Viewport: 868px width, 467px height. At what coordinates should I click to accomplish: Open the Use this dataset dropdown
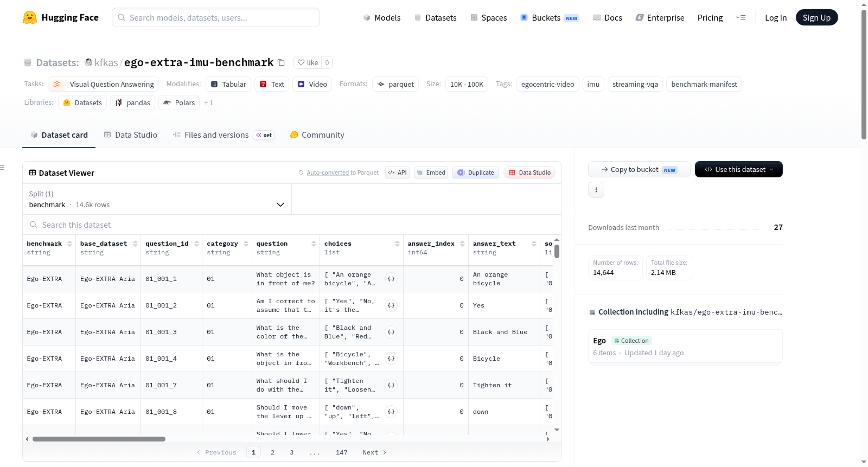pyautogui.click(x=739, y=169)
